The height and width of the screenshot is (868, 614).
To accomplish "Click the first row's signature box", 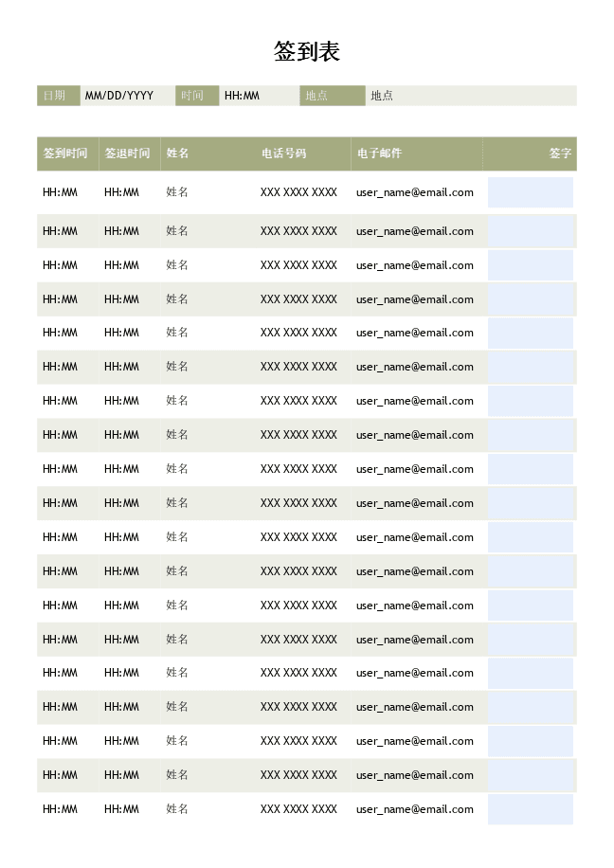I will click(531, 192).
